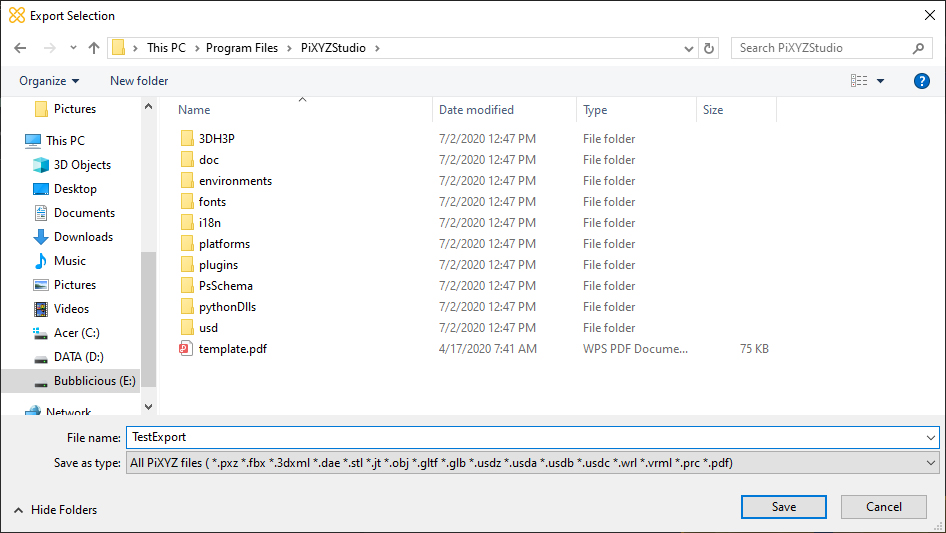Click the Search PiXYZStudio input field
The height and width of the screenshot is (533, 946).
[x=820, y=48]
